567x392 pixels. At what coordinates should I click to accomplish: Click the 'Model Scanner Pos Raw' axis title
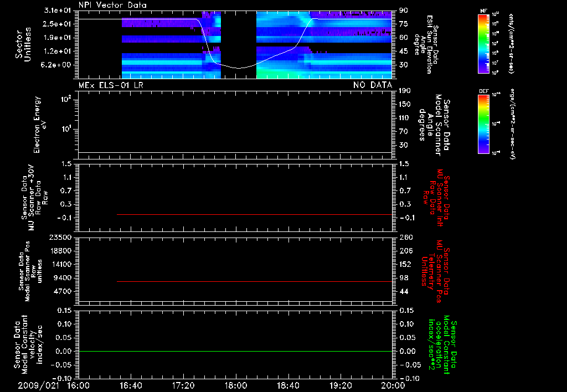pos(30,271)
